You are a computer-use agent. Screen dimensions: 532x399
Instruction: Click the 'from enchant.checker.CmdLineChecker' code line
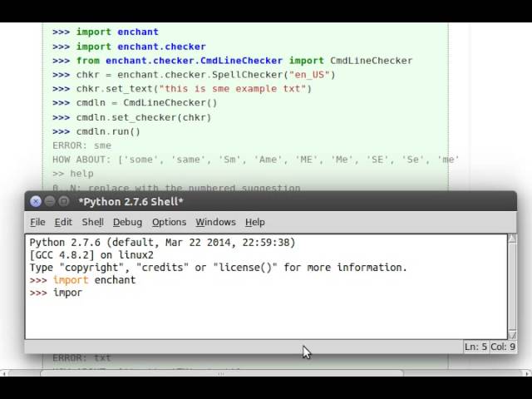coord(233,61)
